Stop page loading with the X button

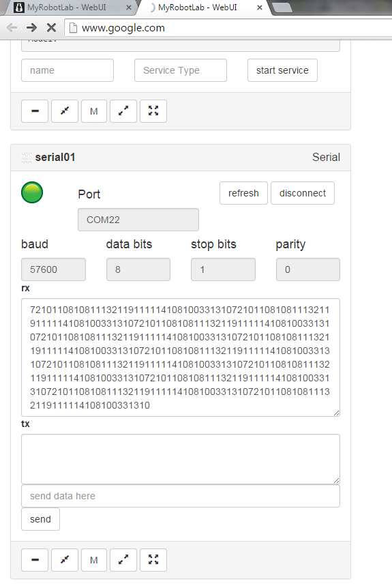(51, 27)
